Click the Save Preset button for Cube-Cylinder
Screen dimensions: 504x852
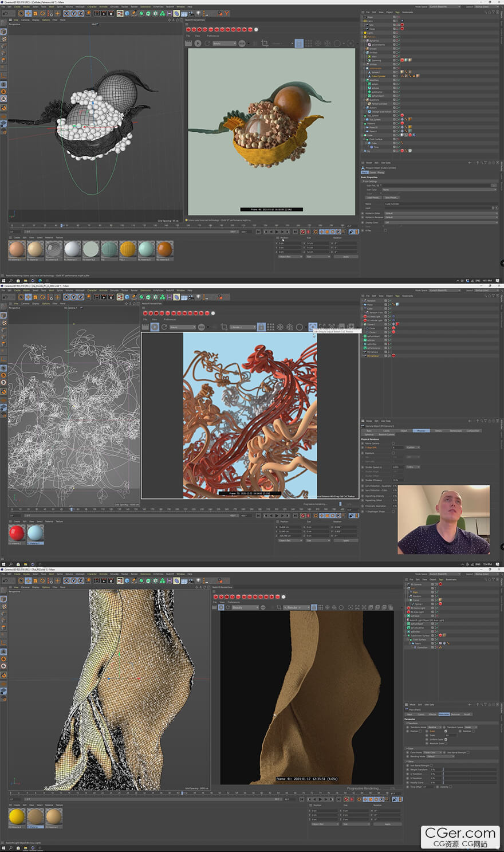391,198
